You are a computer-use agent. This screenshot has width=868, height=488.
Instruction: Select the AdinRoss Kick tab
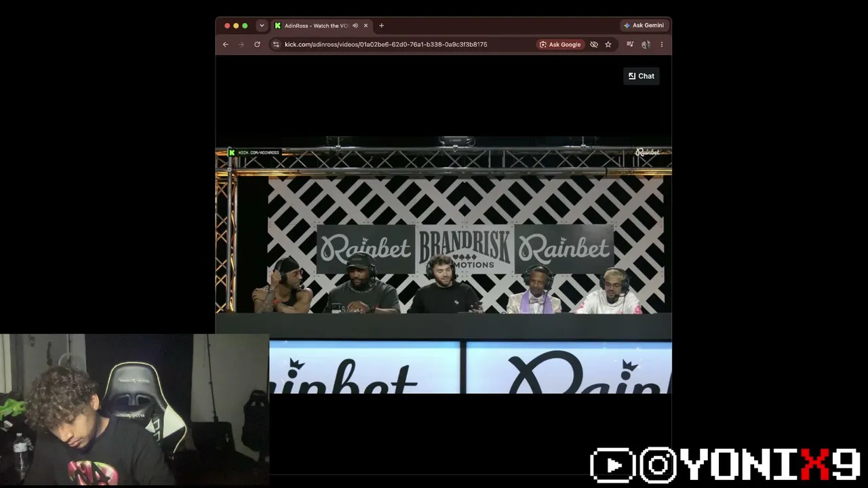(321, 26)
